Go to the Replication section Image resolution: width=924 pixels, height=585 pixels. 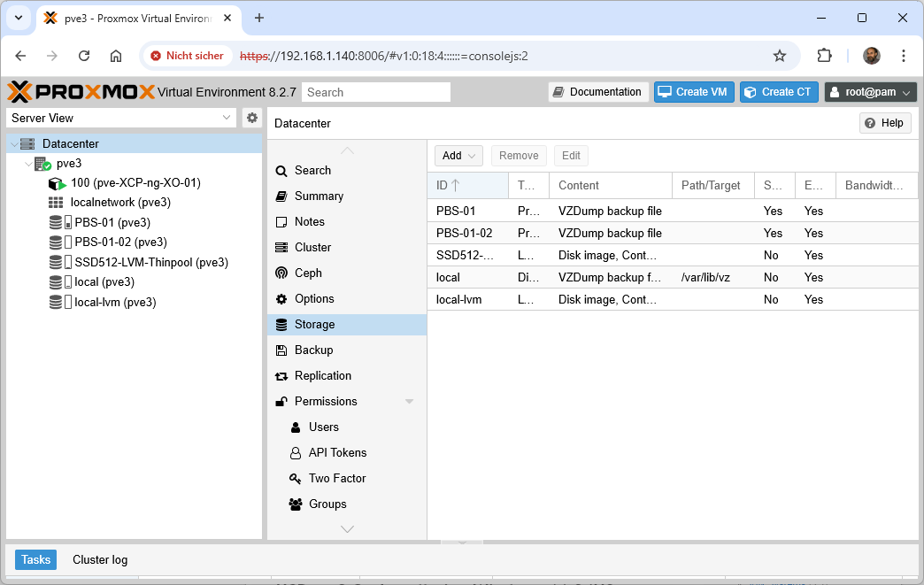[322, 376]
